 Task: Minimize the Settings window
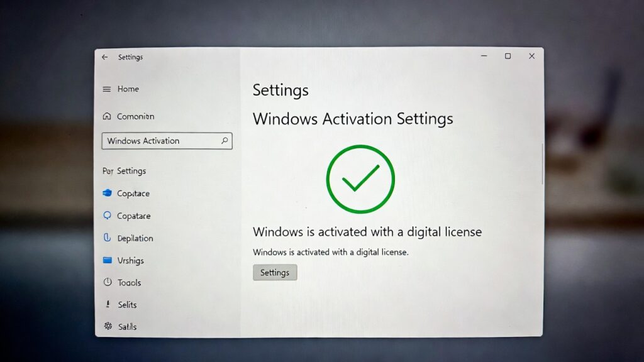pos(484,57)
